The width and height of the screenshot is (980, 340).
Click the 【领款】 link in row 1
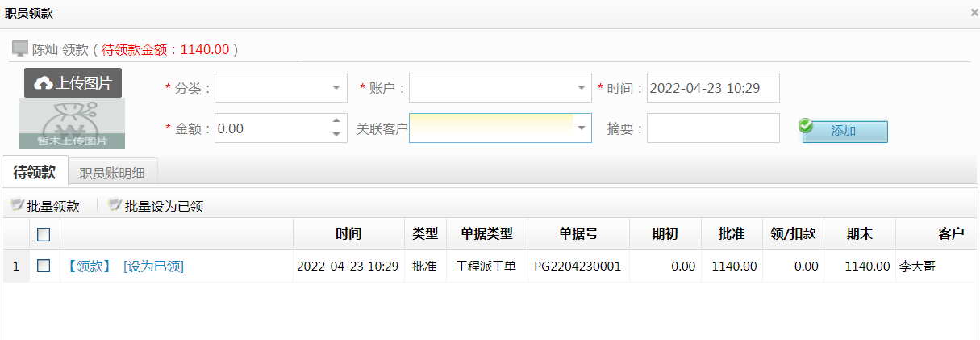point(89,266)
